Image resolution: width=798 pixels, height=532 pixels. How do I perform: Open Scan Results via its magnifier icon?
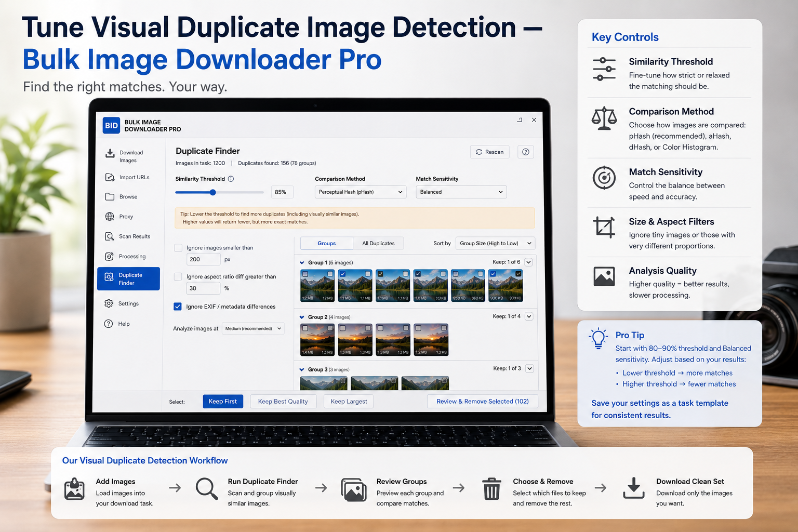pyautogui.click(x=110, y=236)
